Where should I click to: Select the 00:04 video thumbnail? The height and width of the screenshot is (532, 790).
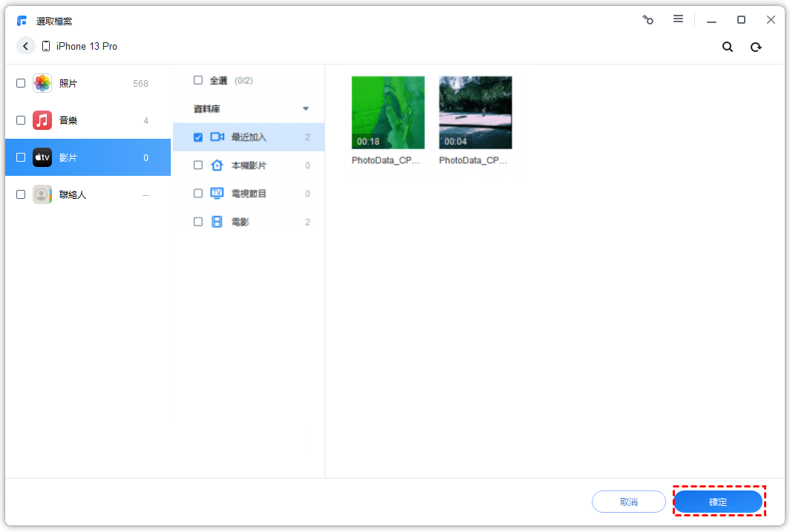pyautogui.click(x=475, y=113)
